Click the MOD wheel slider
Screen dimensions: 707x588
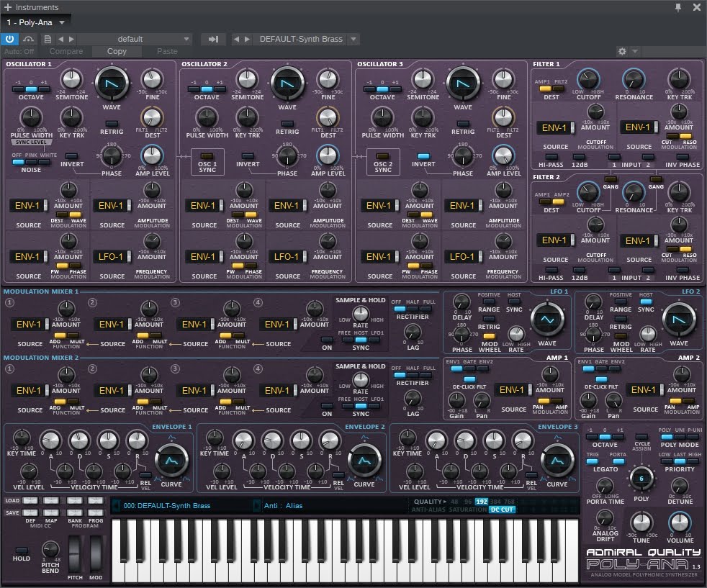pyautogui.click(x=96, y=553)
